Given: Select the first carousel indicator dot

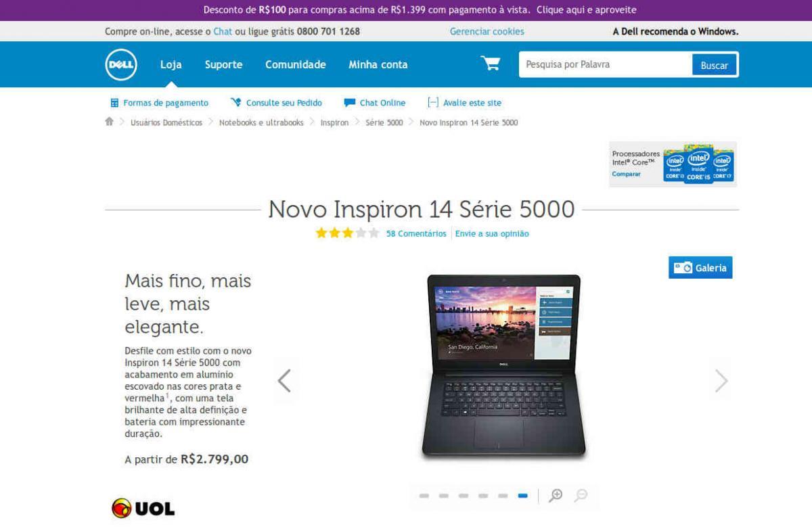Looking at the screenshot, I should tap(424, 496).
